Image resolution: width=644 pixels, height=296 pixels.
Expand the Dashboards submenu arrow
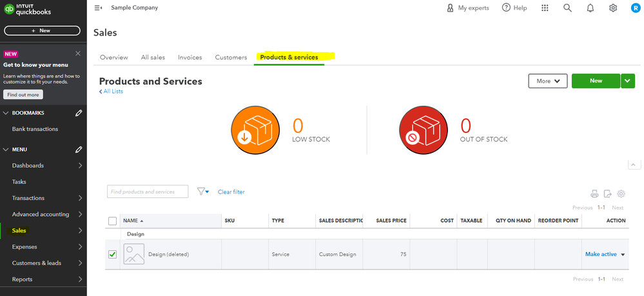click(x=80, y=166)
